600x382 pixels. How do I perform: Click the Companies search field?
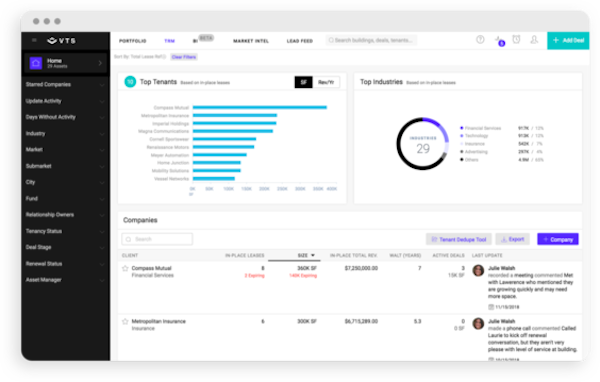point(157,239)
